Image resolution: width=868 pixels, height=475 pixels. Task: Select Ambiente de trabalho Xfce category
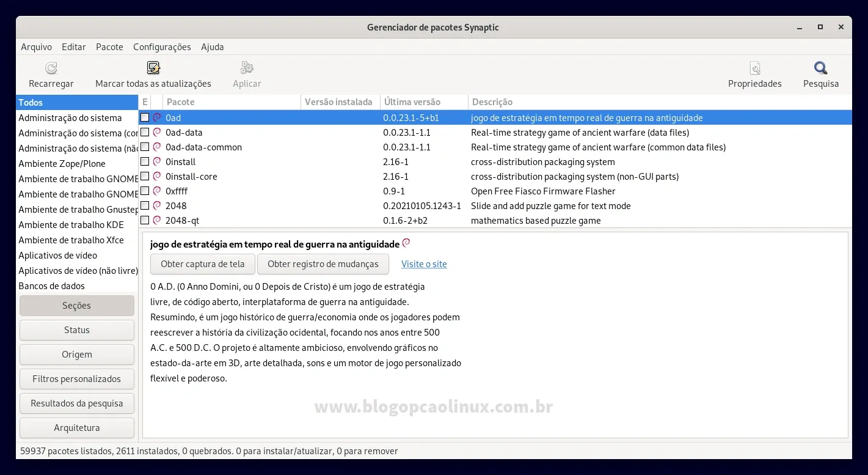78,240
